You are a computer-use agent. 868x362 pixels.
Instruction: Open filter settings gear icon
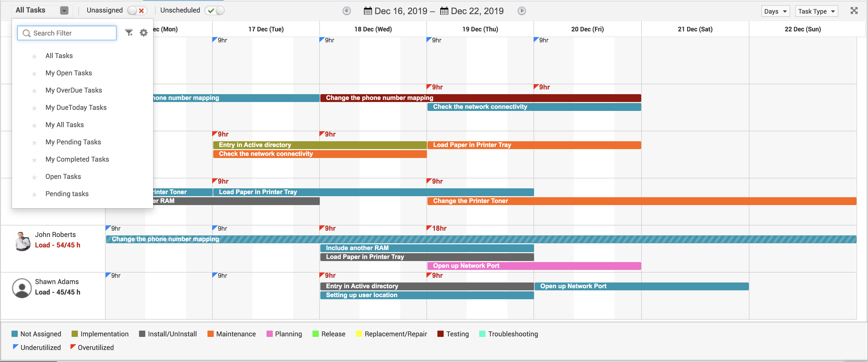click(x=143, y=33)
